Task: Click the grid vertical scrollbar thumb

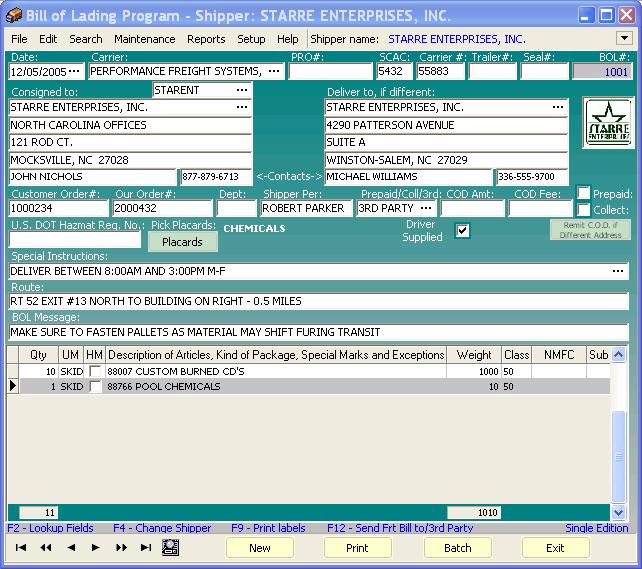Action: [618, 456]
